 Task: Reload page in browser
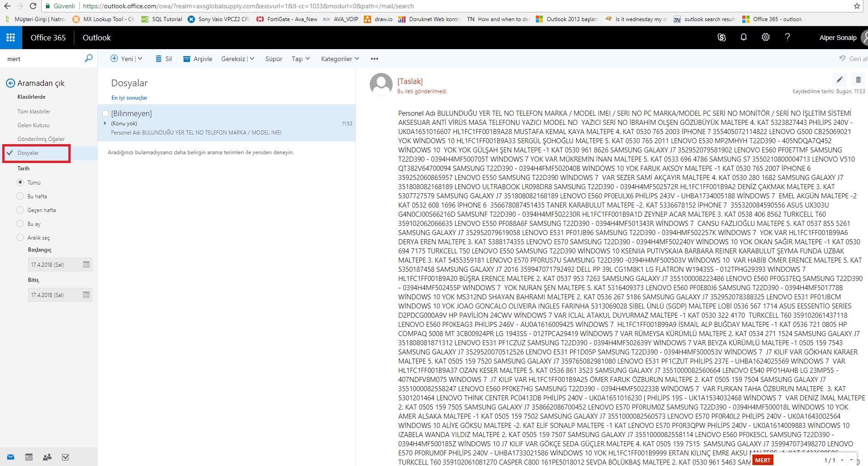(33, 6)
